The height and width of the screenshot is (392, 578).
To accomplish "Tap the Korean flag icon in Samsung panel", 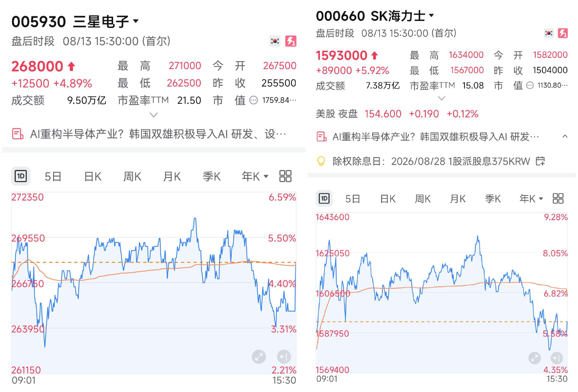I will click(275, 41).
